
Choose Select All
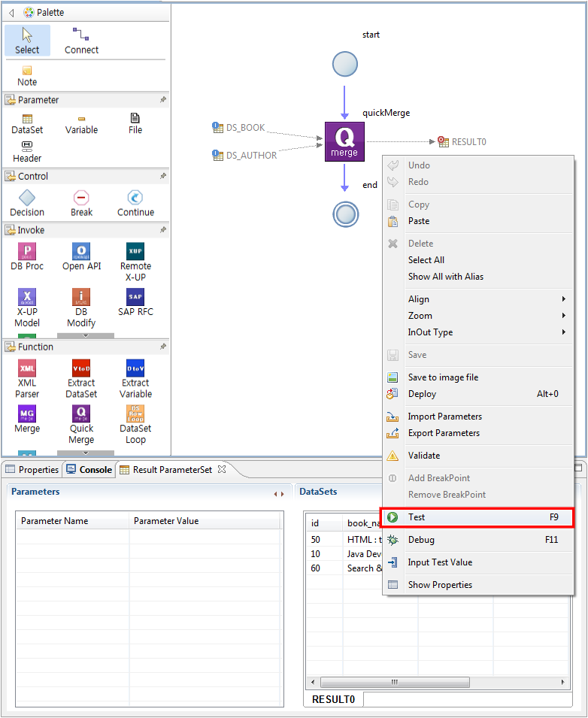click(477, 260)
